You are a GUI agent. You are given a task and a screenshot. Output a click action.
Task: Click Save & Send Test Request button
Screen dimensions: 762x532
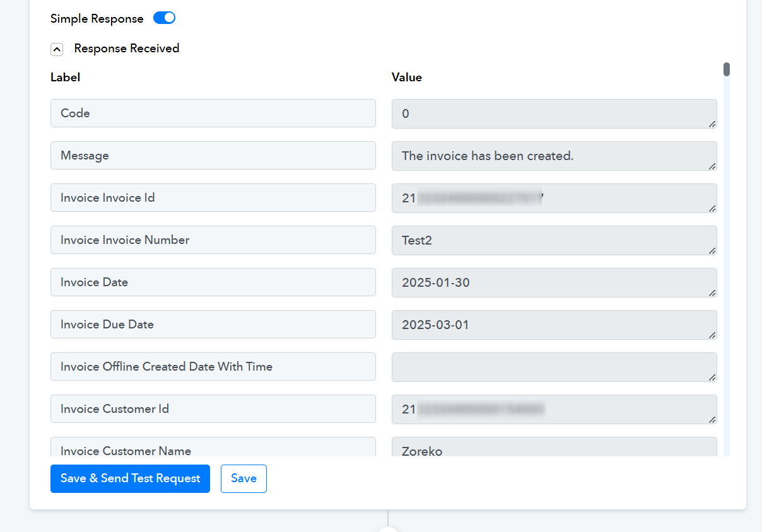pyautogui.click(x=130, y=478)
